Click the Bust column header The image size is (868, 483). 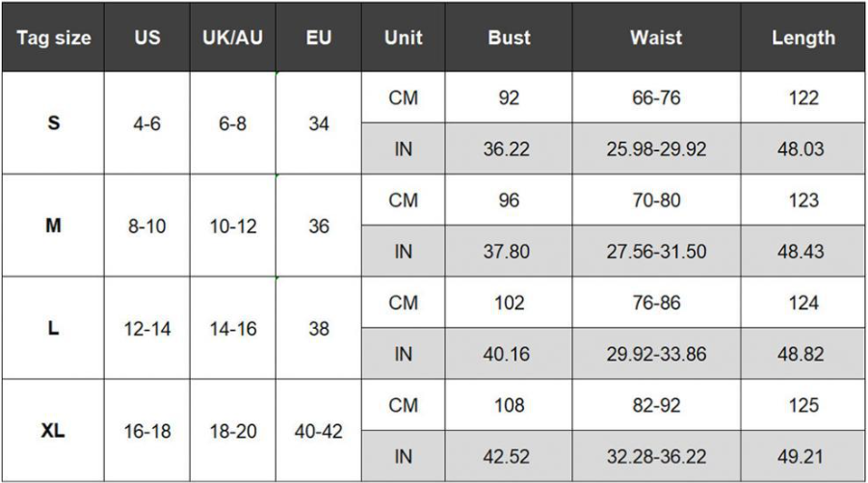[509, 39]
